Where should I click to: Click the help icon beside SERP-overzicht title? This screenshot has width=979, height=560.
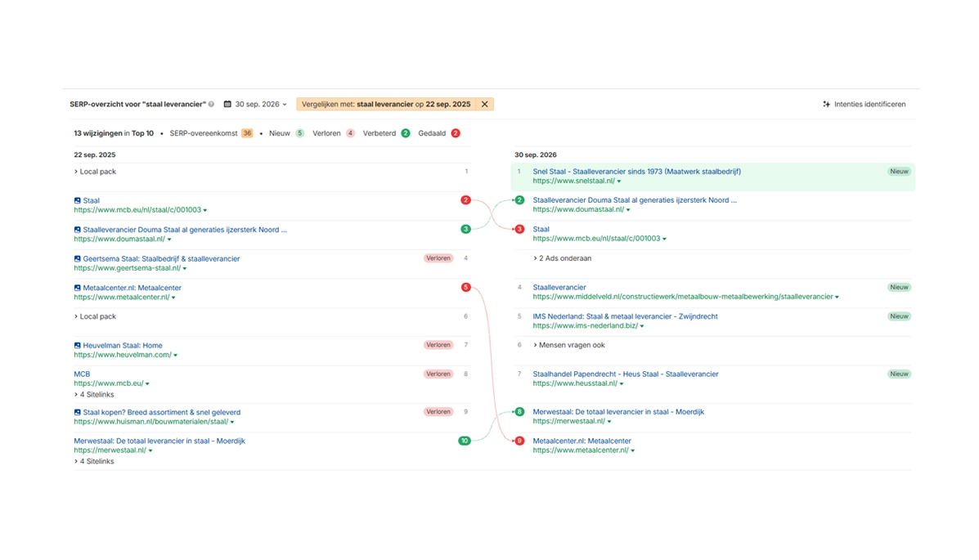pos(211,105)
